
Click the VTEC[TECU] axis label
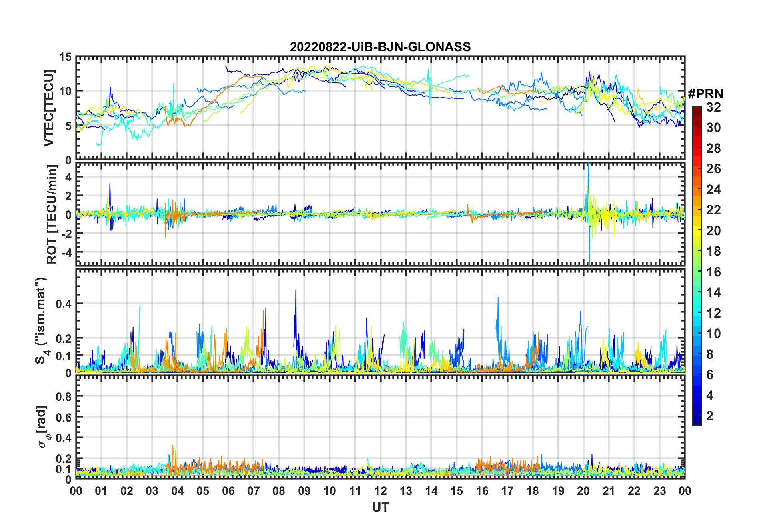49,108
